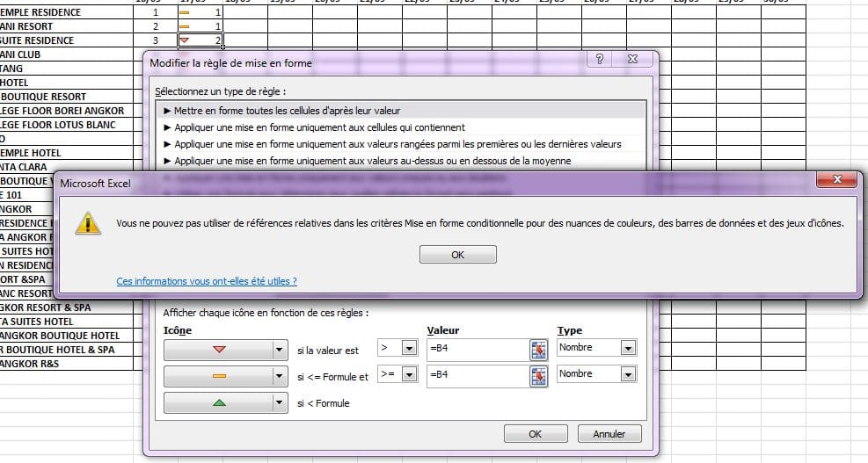Select the 'GKOR RESORT & SPA' cell
The height and width of the screenshot is (463, 868).
point(67,307)
